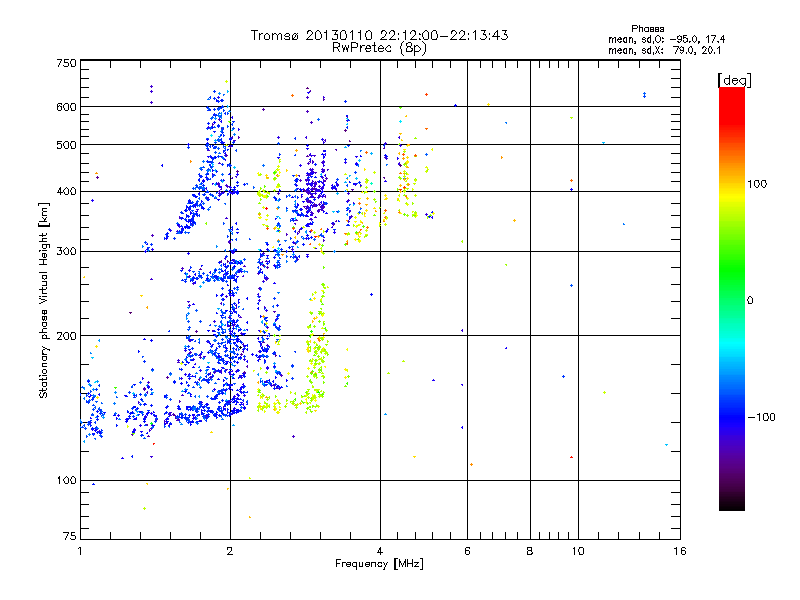Click the x-axis tick label "2"

(230, 551)
